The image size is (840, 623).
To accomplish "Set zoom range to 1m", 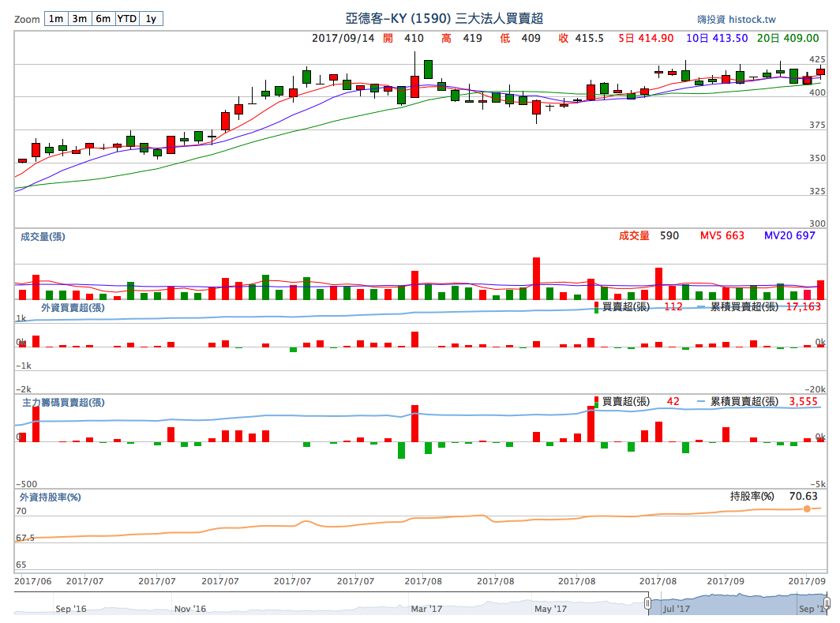I will 55,19.
